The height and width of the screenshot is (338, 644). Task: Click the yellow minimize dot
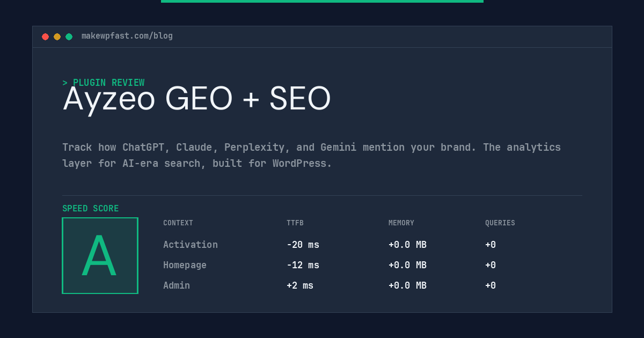pos(57,36)
